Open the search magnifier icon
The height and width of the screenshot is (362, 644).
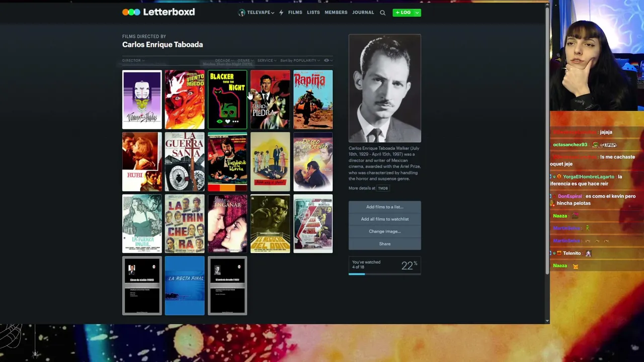click(382, 13)
